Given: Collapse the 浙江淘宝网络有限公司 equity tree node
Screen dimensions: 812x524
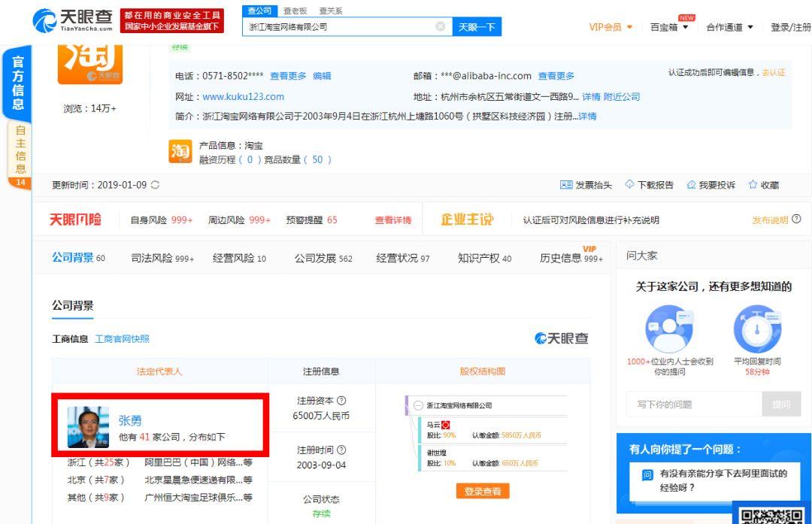Looking at the screenshot, I should (x=418, y=405).
